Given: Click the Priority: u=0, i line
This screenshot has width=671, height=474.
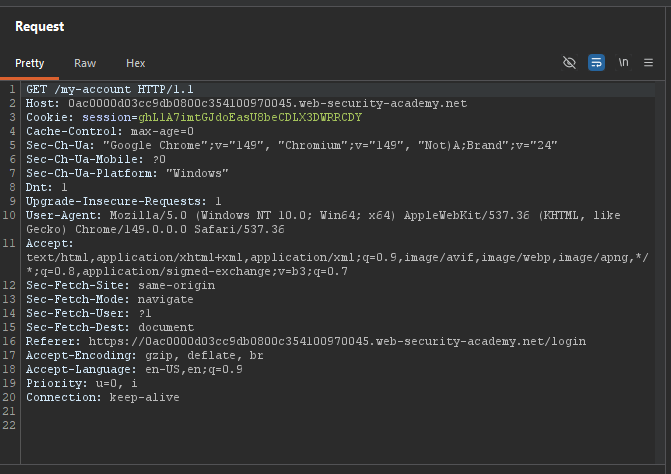Looking at the screenshot, I should click(x=82, y=383).
